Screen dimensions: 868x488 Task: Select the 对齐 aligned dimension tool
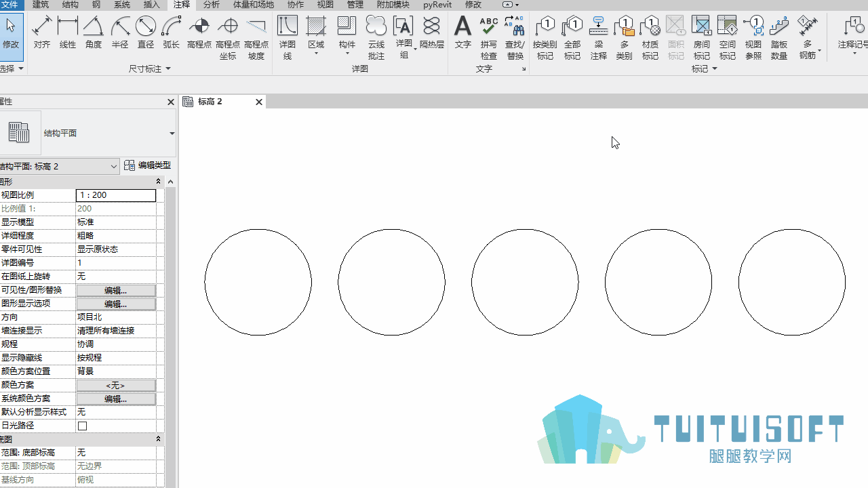click(42, 33)
